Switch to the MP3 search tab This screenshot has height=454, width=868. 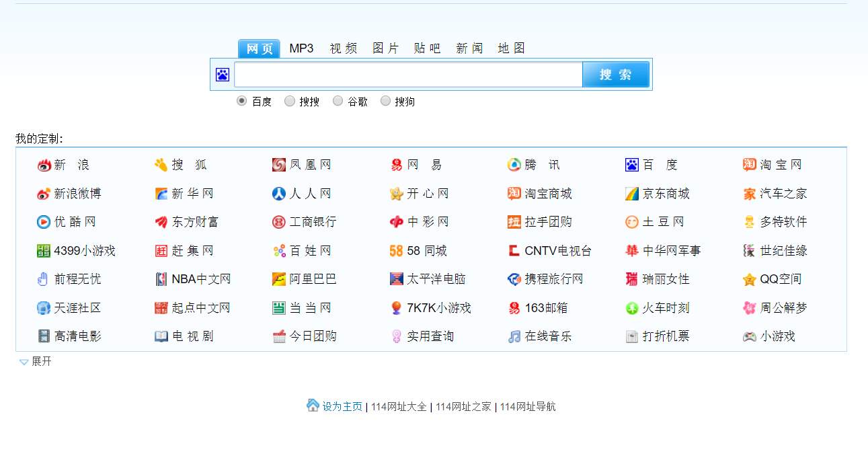point(301,48)
